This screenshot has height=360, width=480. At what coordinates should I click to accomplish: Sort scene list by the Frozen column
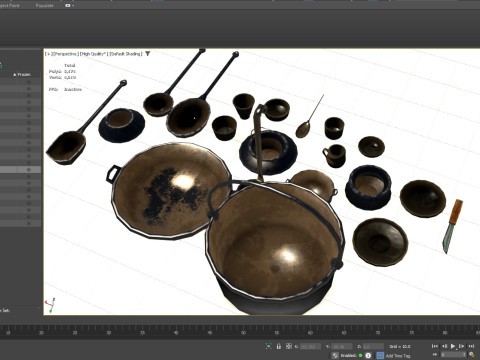pyautogui.click(x=22, y=75)
